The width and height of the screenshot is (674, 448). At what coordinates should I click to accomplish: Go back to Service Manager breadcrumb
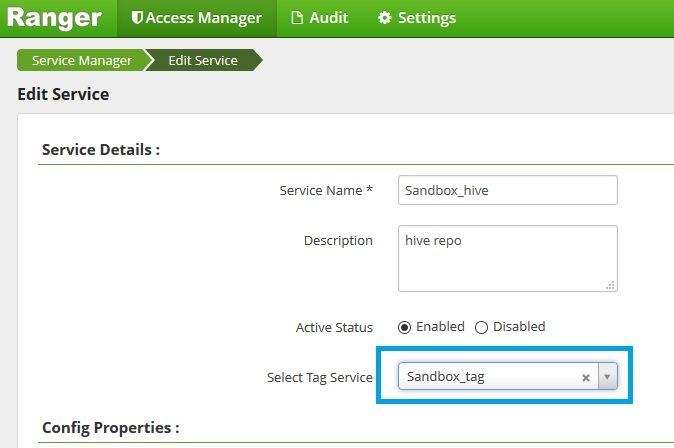(82, 60)
